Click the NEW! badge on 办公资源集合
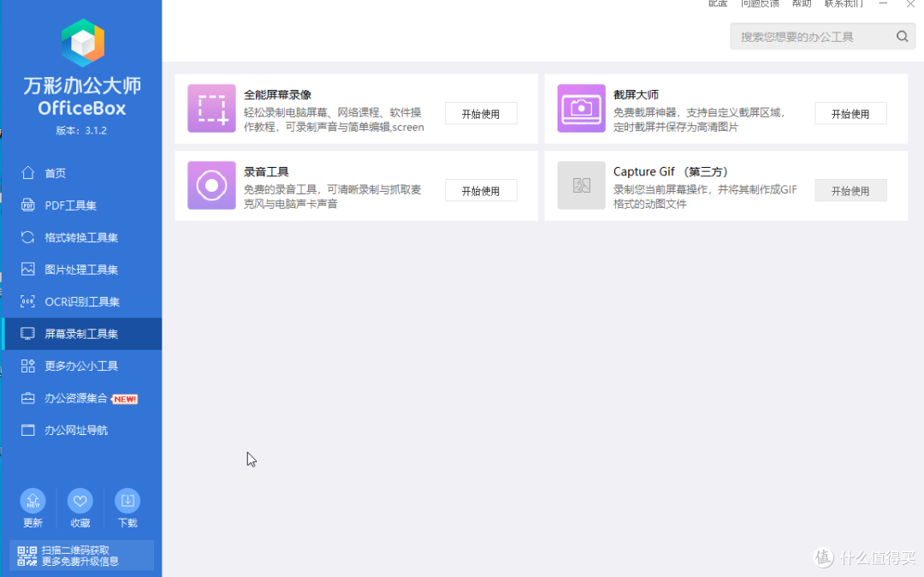Image resolution: width=924 pixels, height=577 pixels. (125, 399)
